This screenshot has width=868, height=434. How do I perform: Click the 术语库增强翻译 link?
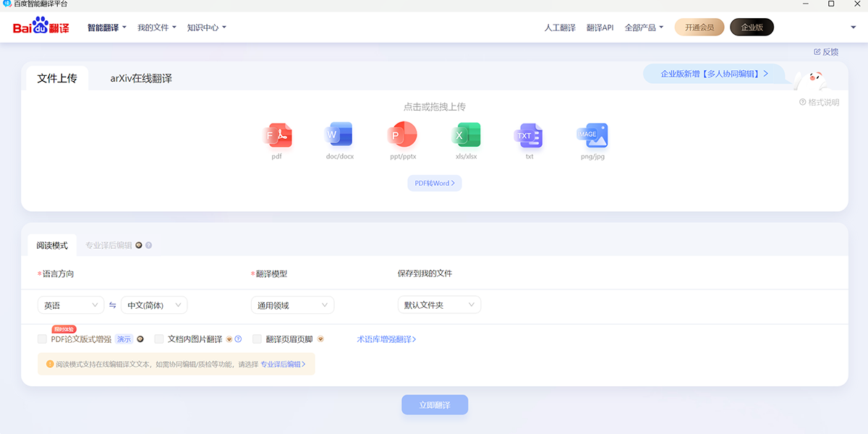(x=386, y=339)
